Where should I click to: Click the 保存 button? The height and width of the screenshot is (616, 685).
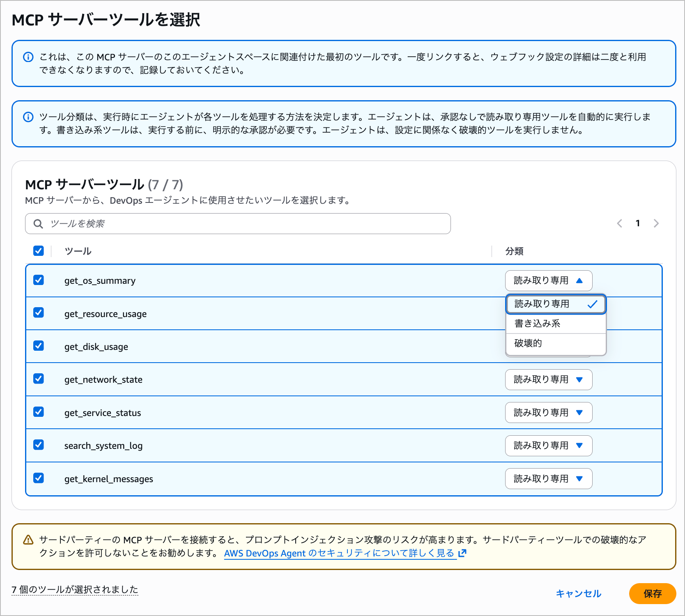pyautogui.click(x=653, y=593)
